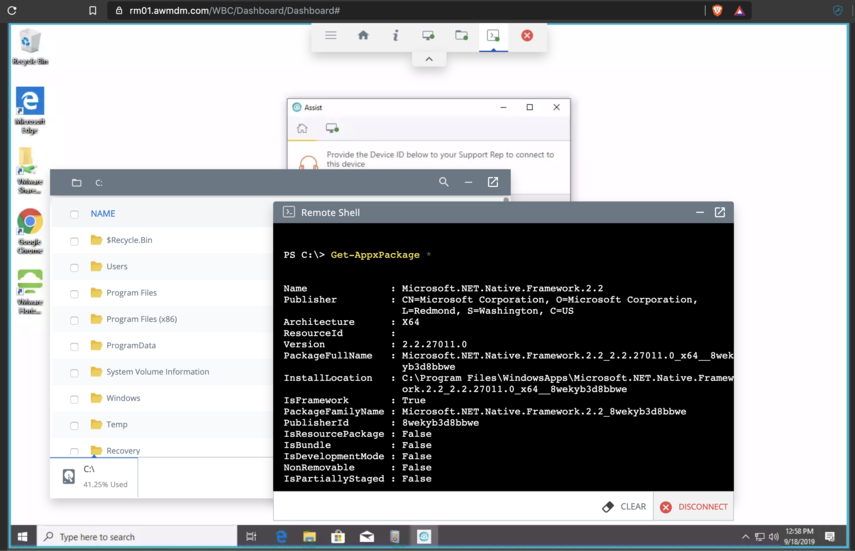
Task: Open the Windows folder
Action: tap(123, 398)
